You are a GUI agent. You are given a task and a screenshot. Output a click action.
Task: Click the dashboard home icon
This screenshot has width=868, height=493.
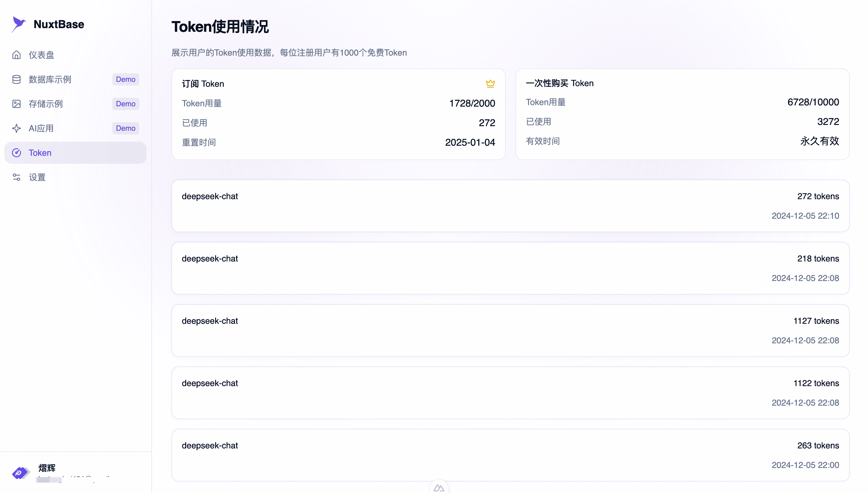click(x=16, y=55)
